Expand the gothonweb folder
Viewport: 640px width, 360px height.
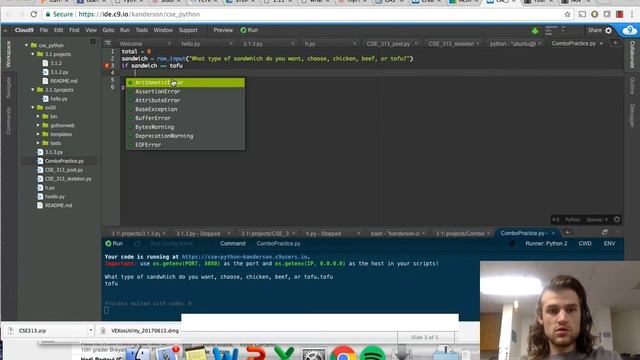tap(38, 125)
